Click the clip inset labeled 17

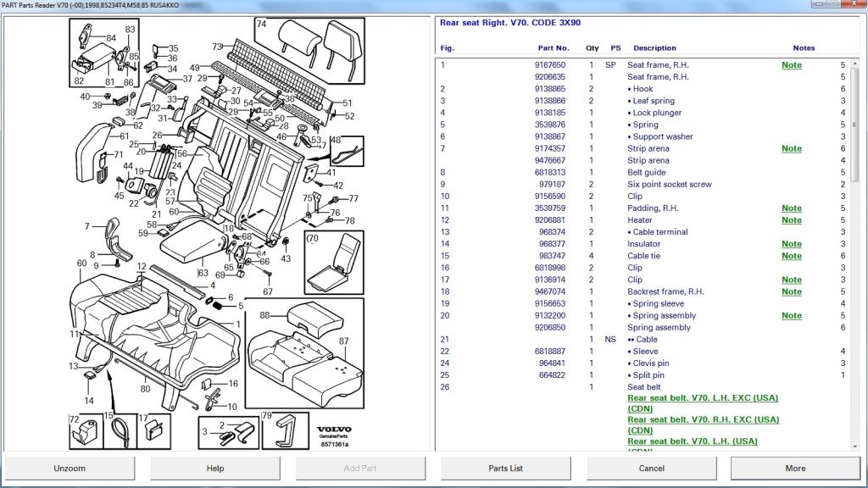coord(154,431)
